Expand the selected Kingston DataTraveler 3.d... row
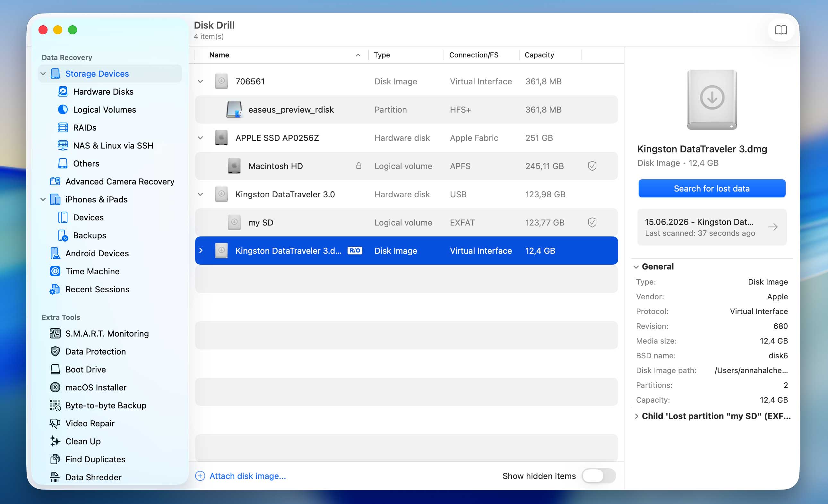828x504 pixels. [x=201, y=251]
